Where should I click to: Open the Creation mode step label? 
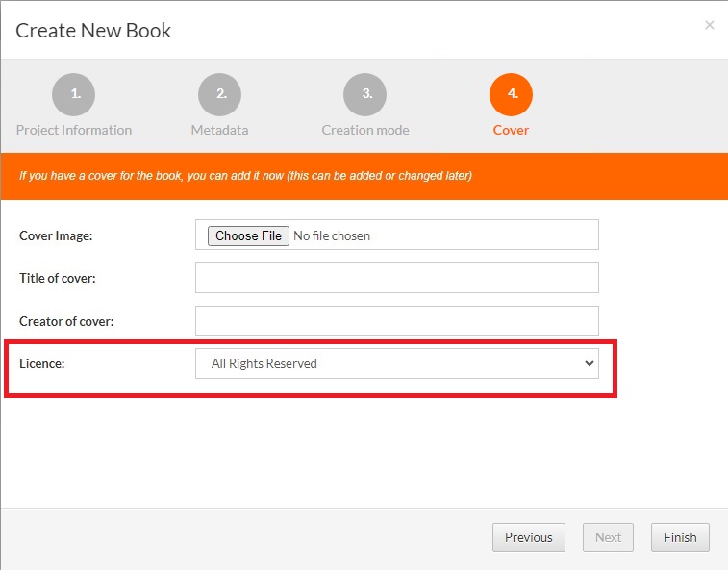click(x=365, y=130)
